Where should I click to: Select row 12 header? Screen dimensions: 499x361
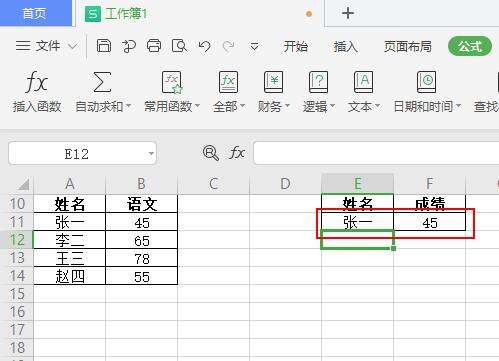[17, 240]
